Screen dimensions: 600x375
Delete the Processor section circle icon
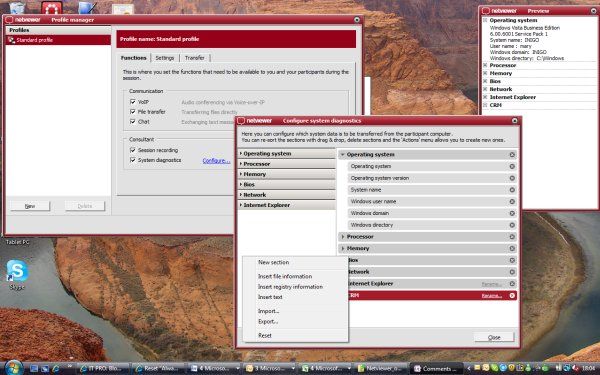pos(512,237)
